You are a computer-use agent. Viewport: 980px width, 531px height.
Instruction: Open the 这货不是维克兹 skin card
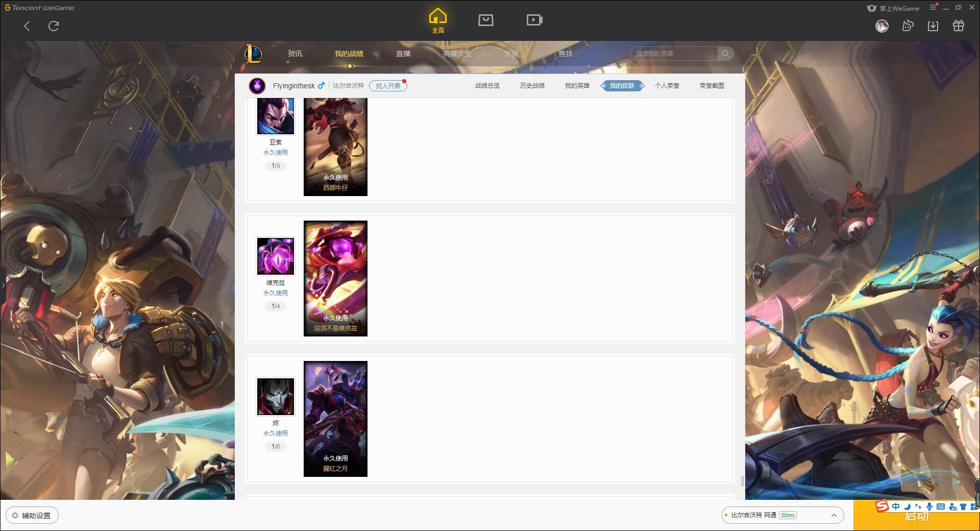tap(335, 278)
